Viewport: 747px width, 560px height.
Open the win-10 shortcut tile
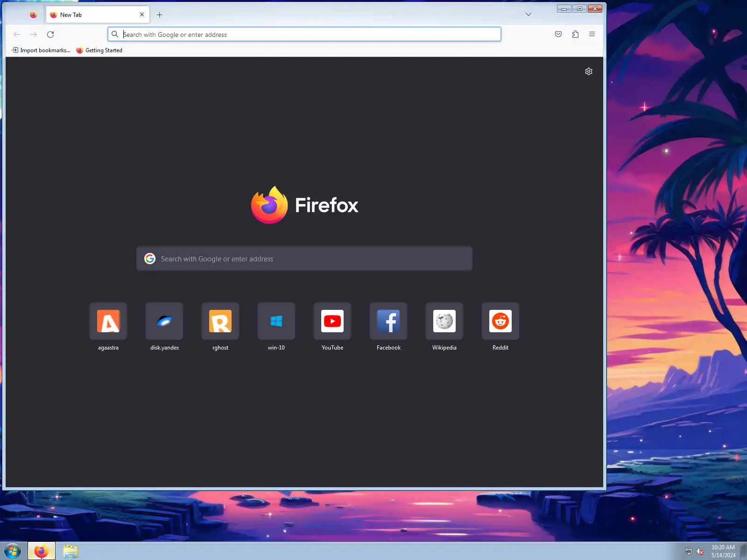point(276,321)
